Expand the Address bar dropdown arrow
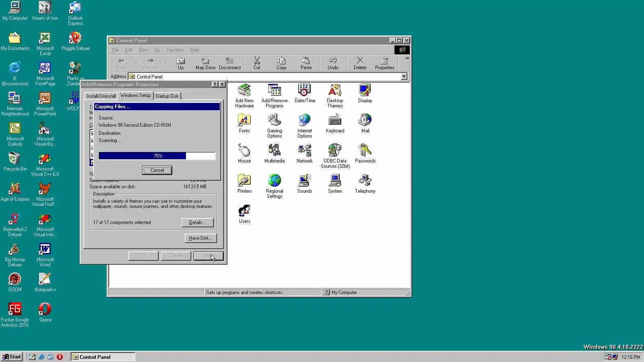 pos(404,76)
